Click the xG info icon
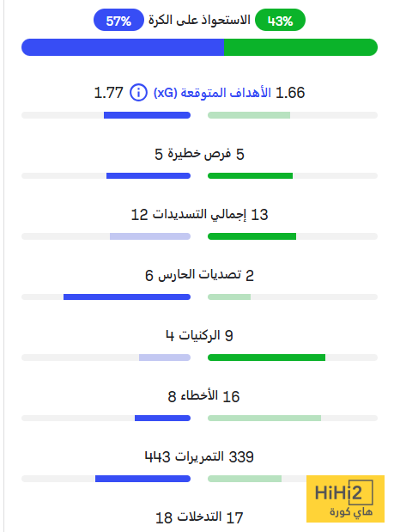 click(x=138, y=92)
